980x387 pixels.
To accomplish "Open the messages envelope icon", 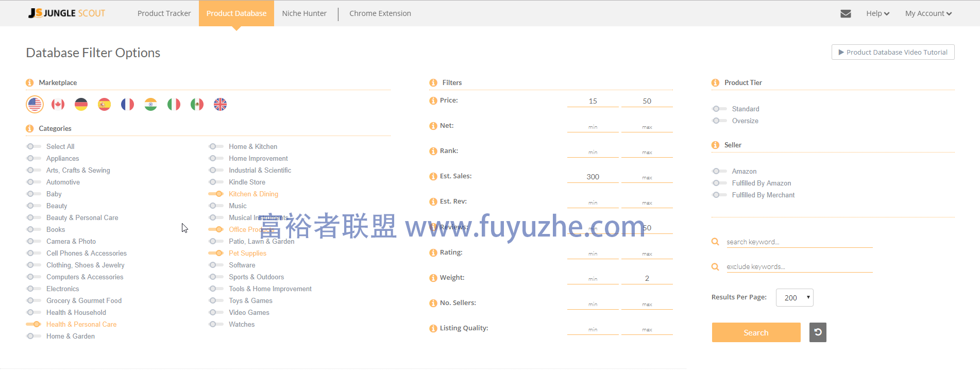I will (846, 13).
